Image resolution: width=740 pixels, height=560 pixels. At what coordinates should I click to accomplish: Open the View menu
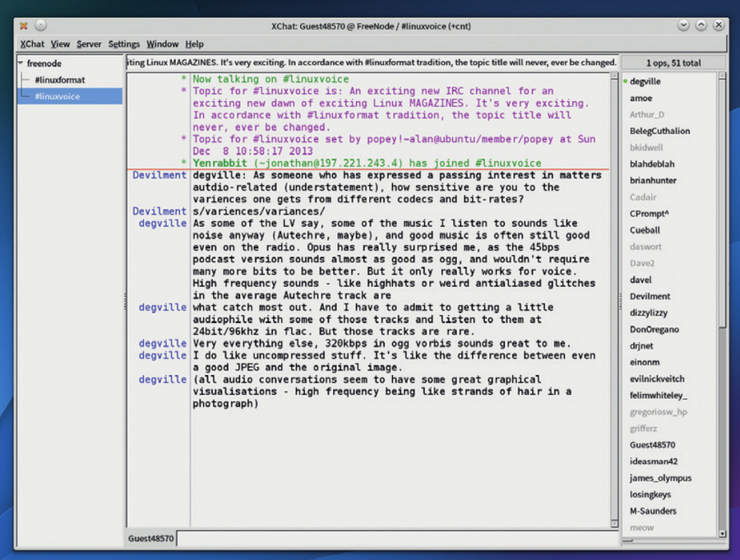tap(60, 44)
